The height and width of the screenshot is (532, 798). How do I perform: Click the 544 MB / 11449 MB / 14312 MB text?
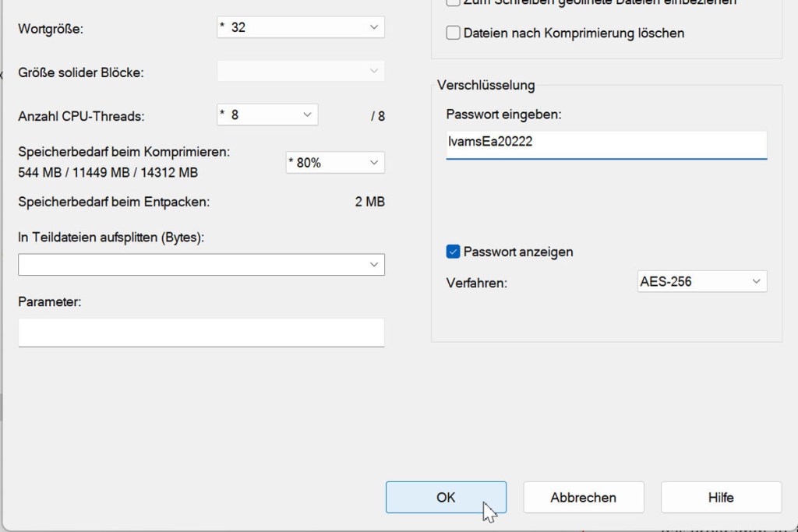(x=108, y=173)
